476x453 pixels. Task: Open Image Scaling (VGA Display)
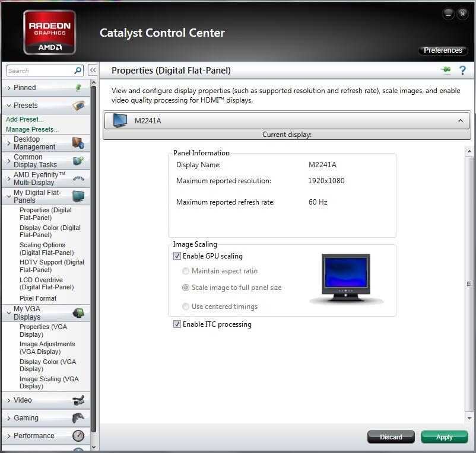click(x=49, y=382)
